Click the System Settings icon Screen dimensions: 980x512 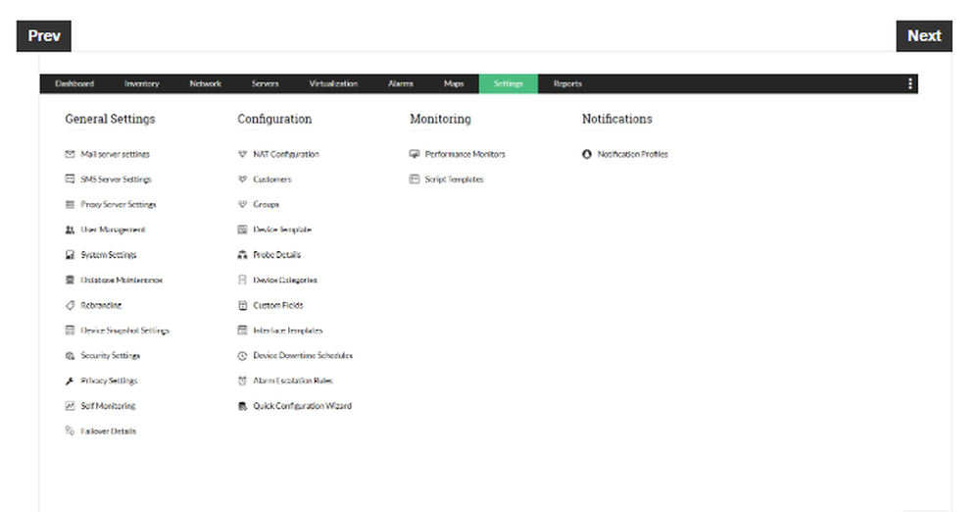click(70, 255)
